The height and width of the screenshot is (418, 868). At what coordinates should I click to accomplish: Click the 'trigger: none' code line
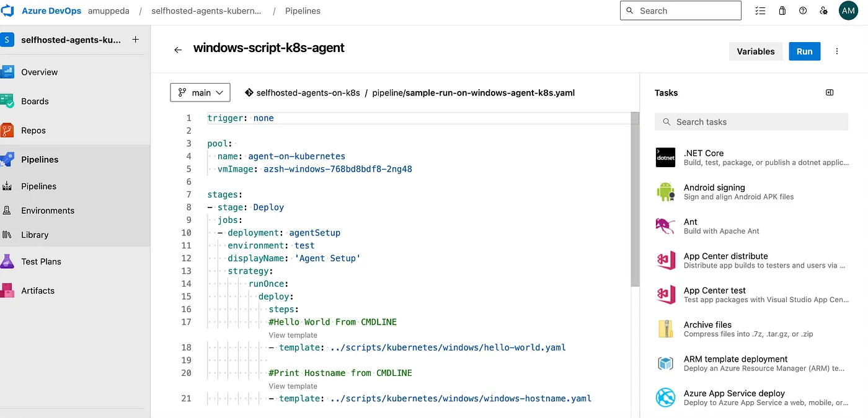click(241, 118)
